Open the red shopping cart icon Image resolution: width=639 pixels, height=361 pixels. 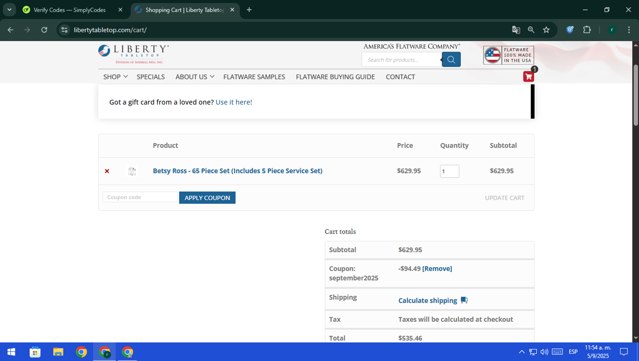(x=528, y=76)
